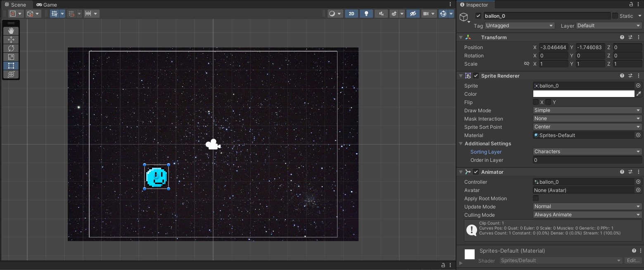Open Transform presets slider icon
This screenshot has height=270, width=644.
click(630, 37)
